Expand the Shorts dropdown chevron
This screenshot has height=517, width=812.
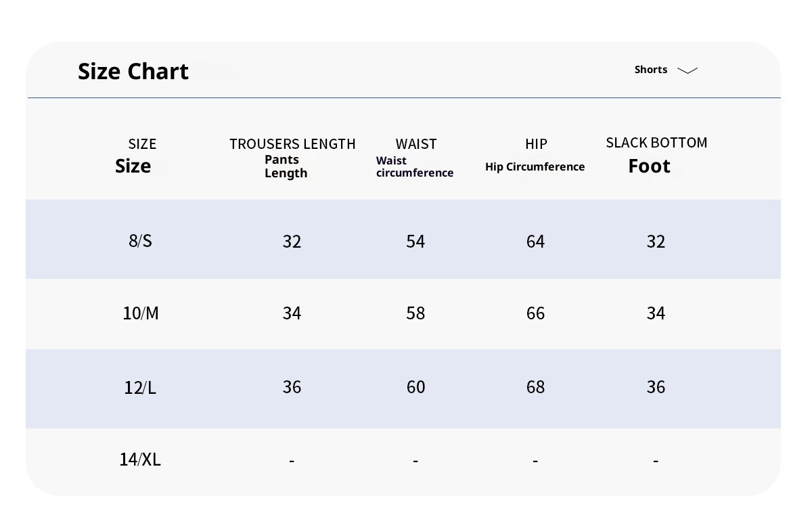point(687,70)
